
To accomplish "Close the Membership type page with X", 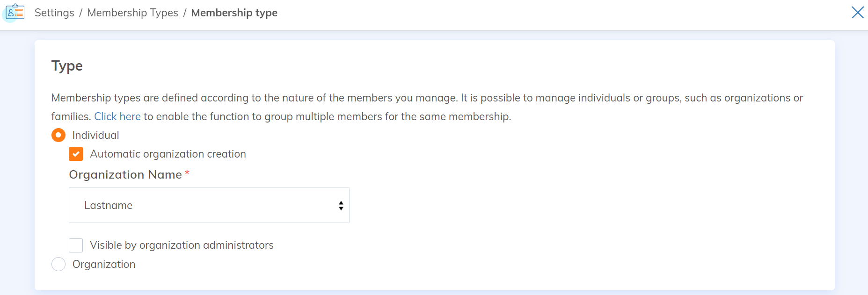I will (857, 12).
